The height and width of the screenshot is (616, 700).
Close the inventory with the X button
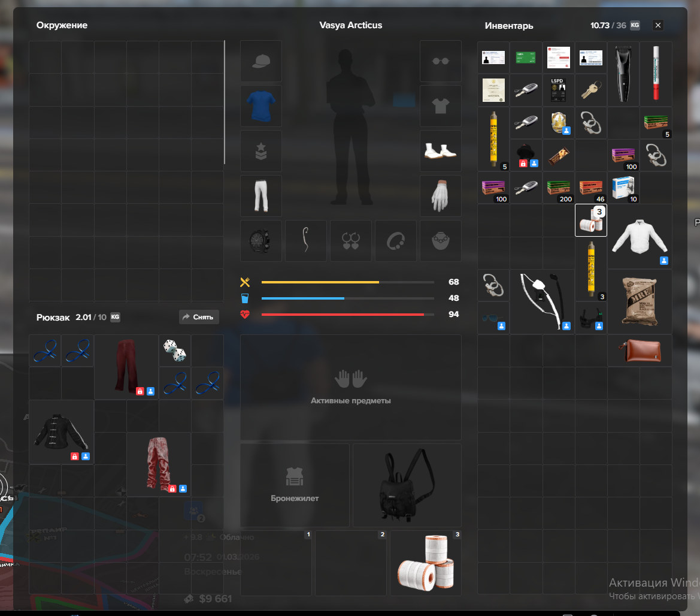coord(658,25)
